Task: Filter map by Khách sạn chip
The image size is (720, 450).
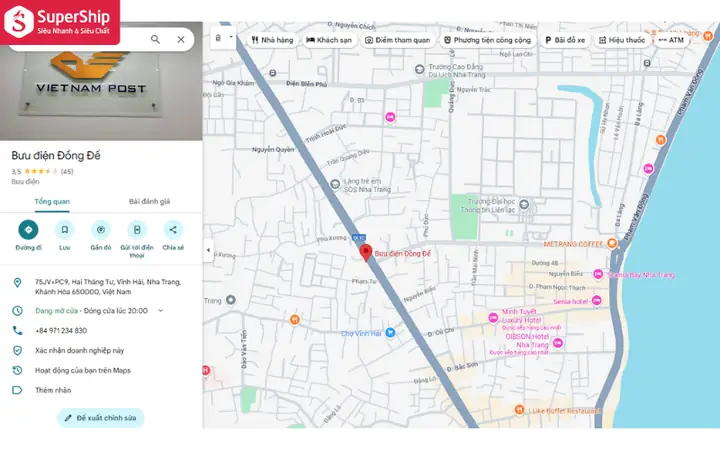Action: point(329,40)
